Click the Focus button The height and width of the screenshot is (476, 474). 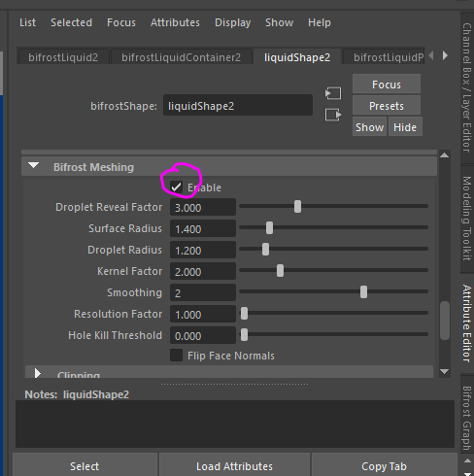[387, 85]
